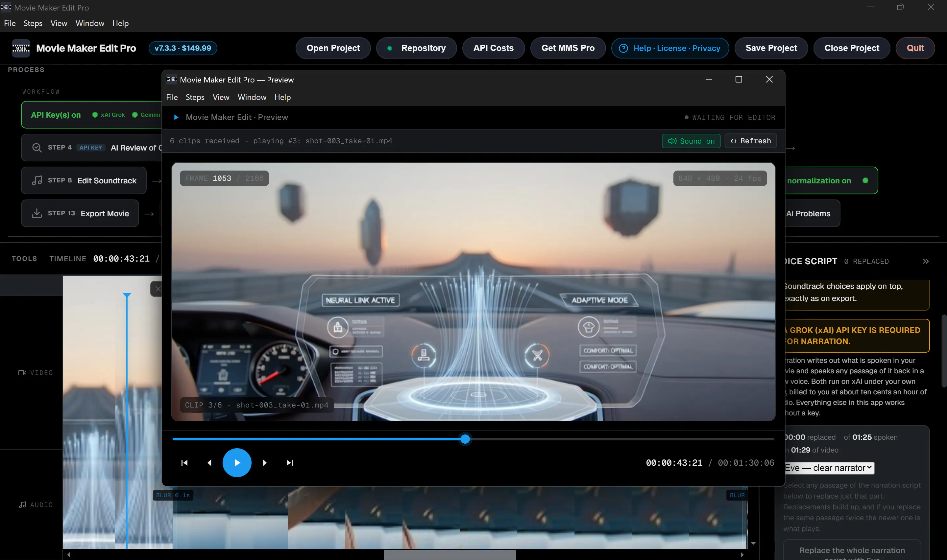Open Help menu in main window
Viewport: 947px width, 560px height.
pyautogui.click(x=120, y=23)
